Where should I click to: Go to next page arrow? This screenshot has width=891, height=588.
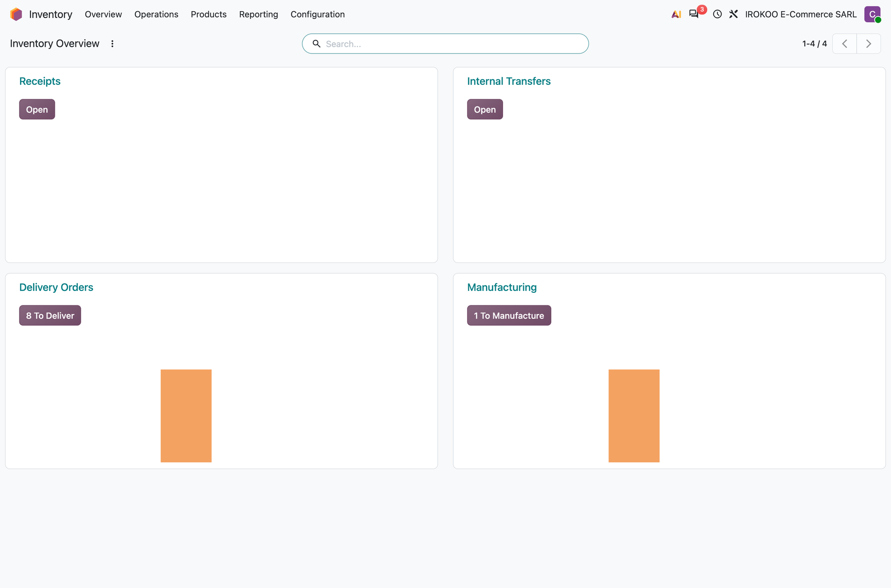[x=869, y=44]
